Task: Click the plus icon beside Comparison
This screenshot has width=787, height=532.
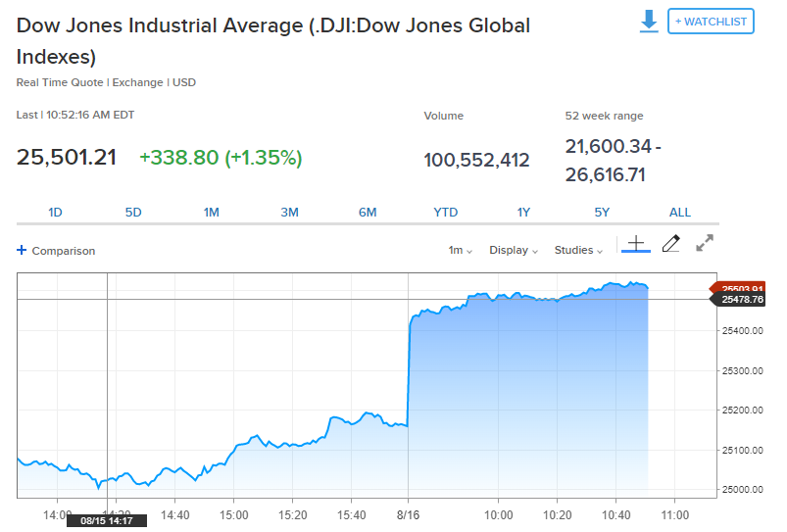Action: coord(22,251)
